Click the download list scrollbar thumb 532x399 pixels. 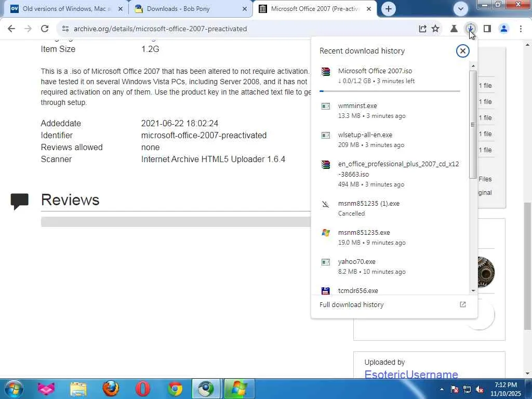click(473, 124)
